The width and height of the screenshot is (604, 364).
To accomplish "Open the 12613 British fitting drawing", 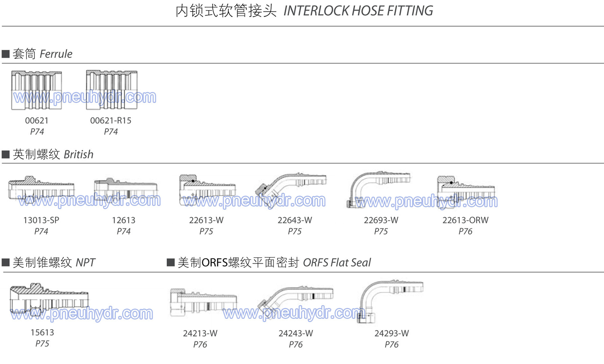I will pos(125,189).
